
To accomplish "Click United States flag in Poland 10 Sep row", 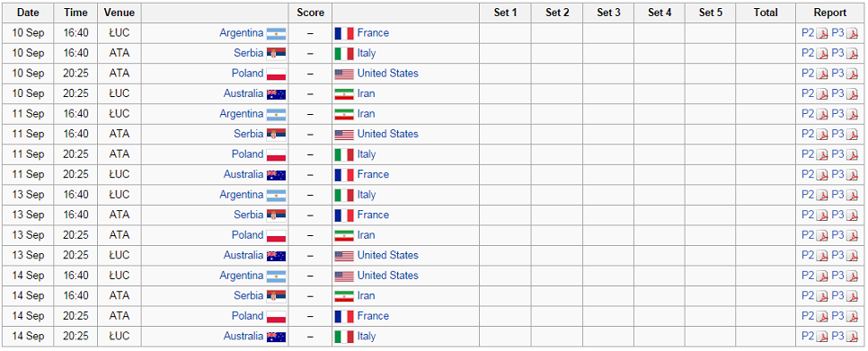I will [344, 74].
